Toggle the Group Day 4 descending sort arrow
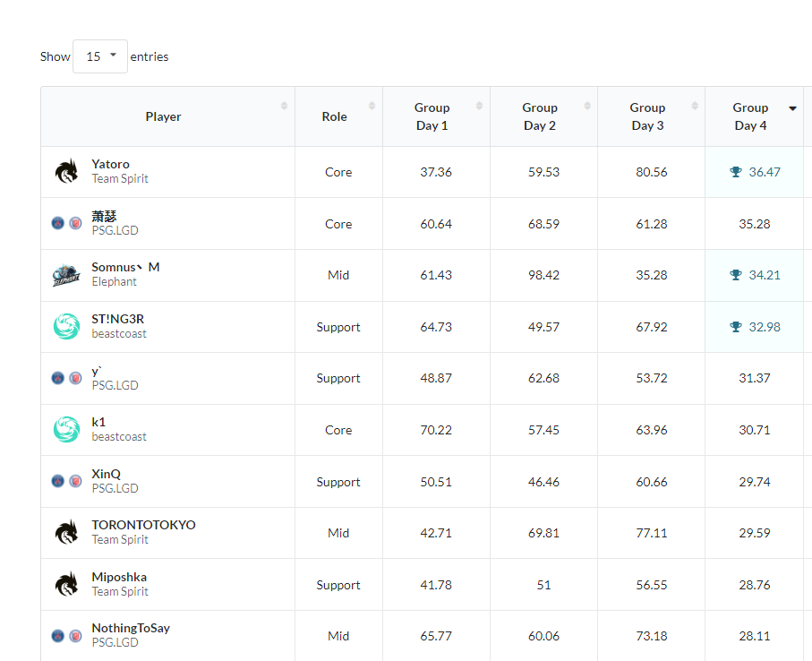Screen dimensions: 812x661 (792, 108)
